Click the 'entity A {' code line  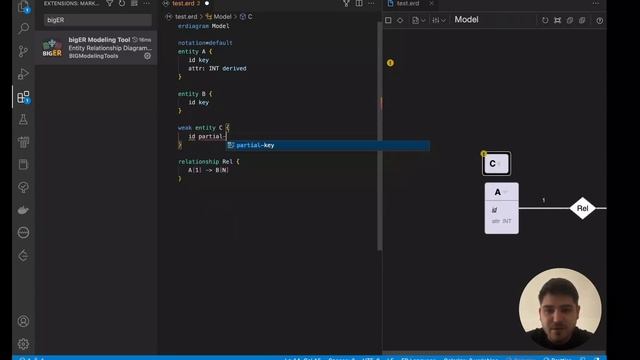(x=195, y=51)
